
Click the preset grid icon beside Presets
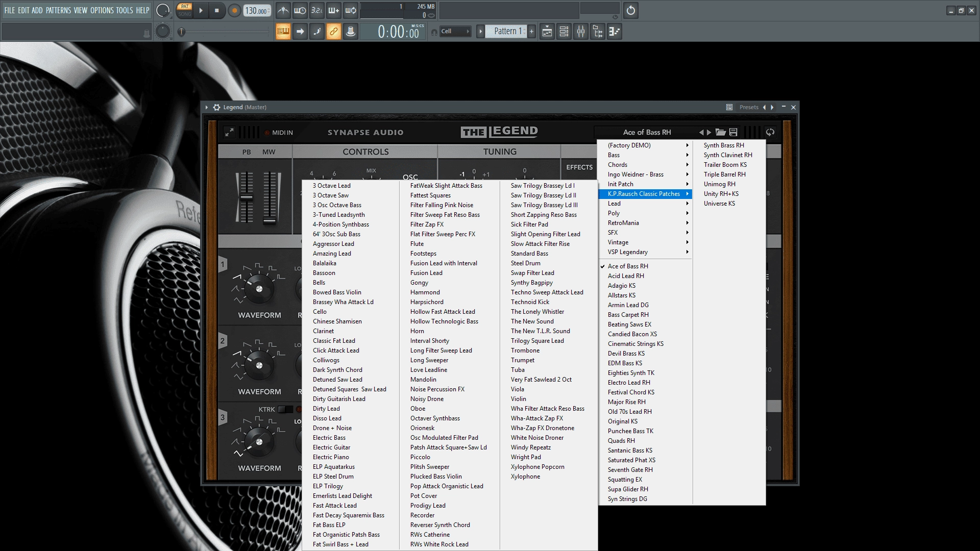pos(729,107)
